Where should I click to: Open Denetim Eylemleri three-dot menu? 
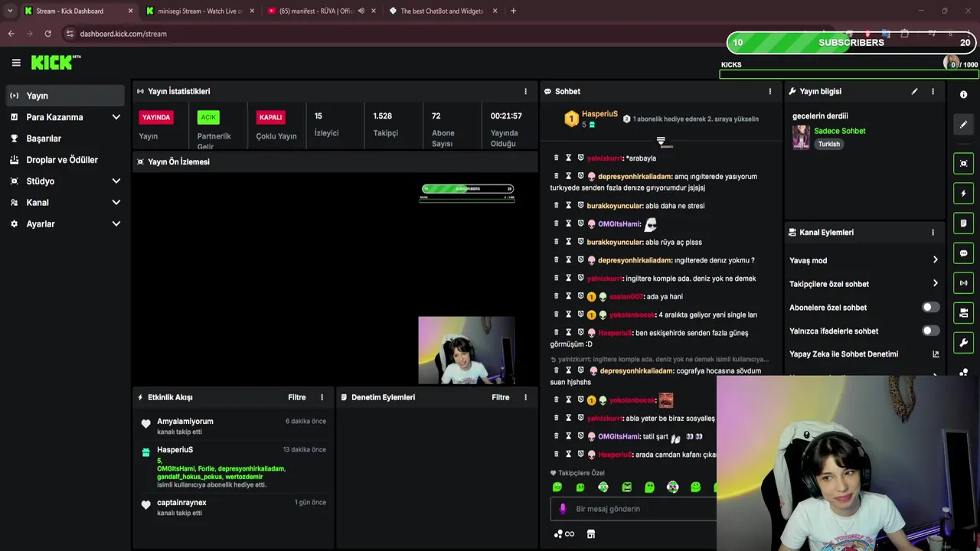click(525, 397)
